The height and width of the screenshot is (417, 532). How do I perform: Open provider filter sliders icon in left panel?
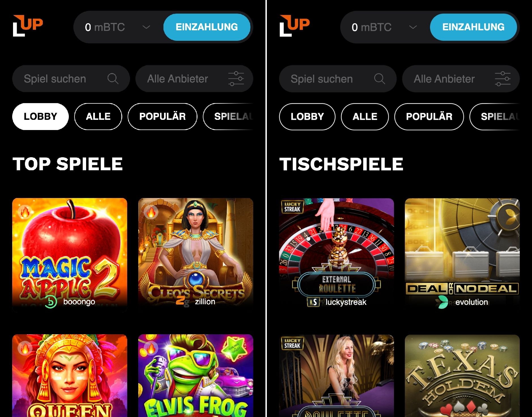pos(236,79)
